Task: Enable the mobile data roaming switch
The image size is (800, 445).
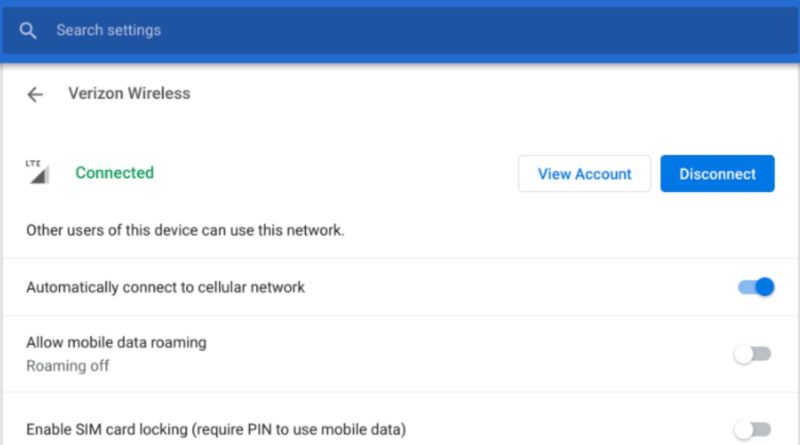Action: (753, 354)
